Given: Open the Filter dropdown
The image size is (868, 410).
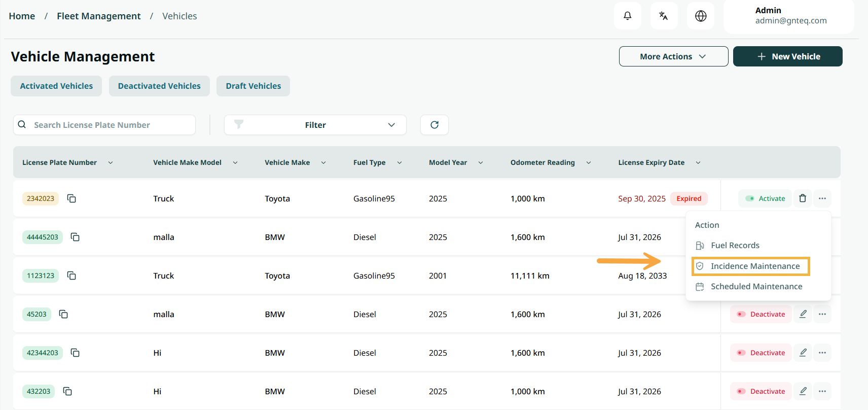Looking at the screenshot, I should pos(315,125).
